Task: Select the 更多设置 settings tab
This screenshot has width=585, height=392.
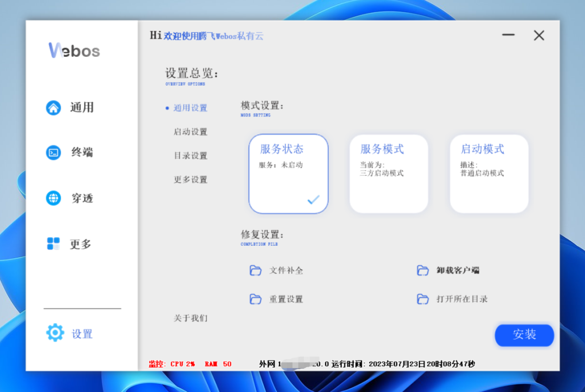Action: click(190, 180)
